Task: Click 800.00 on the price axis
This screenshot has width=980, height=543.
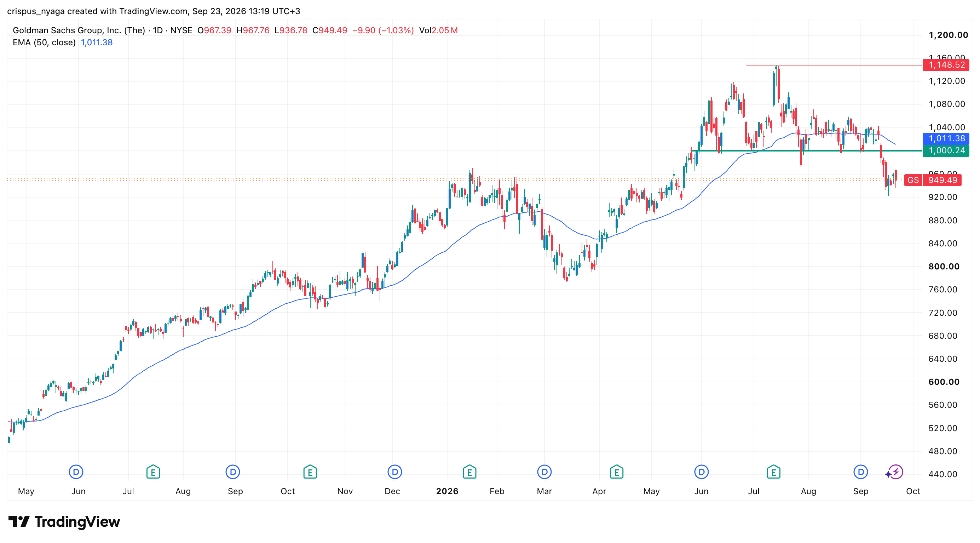Action: pyautogui.click(x=944, y=266)
